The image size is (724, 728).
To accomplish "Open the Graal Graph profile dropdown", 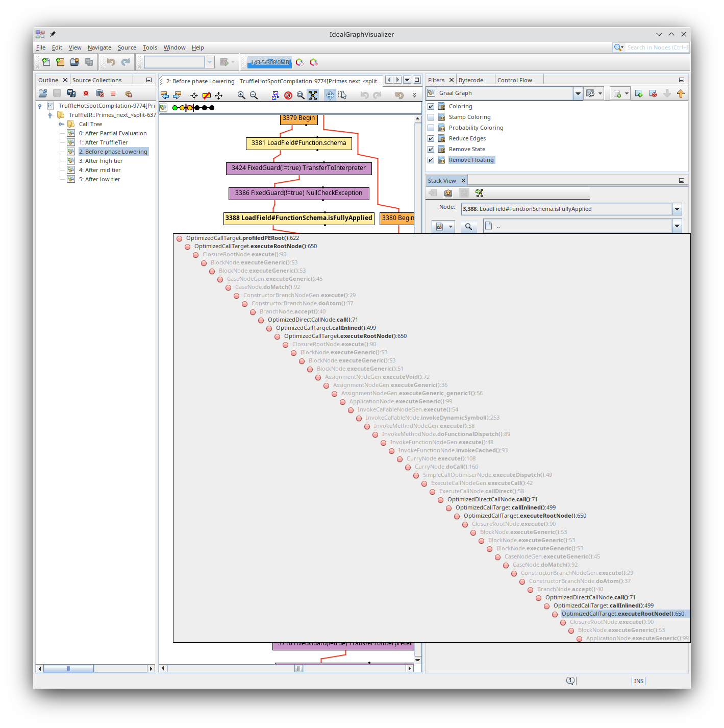I will 578,93.
